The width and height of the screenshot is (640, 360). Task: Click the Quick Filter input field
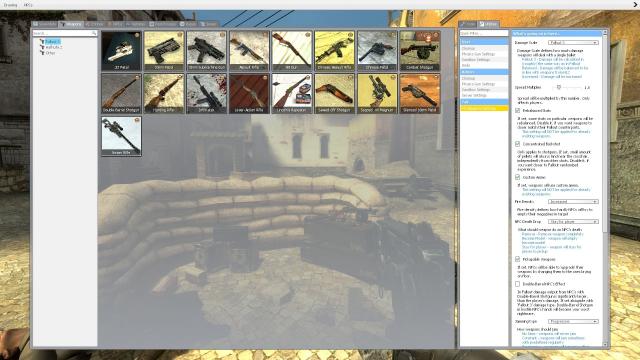[484, 33]
